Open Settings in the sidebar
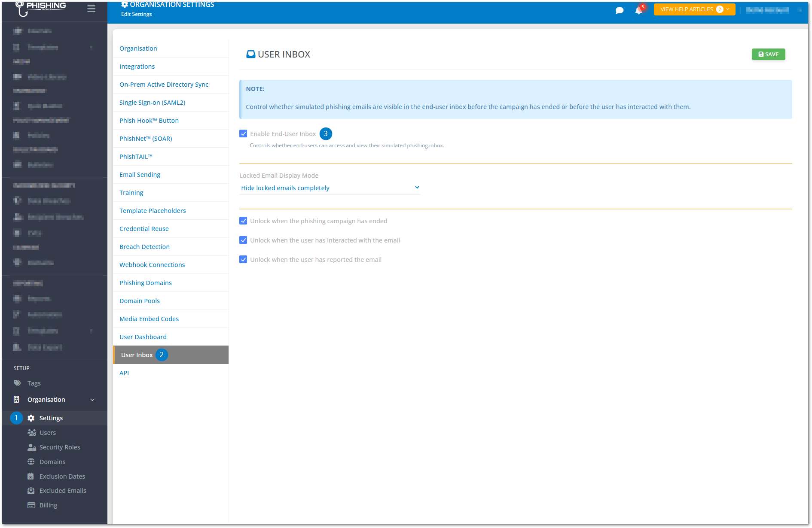 (x=51, y=418)
